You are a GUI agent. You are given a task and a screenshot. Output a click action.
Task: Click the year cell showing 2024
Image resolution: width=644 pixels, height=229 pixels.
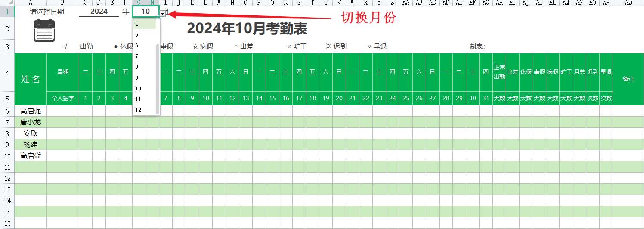coord(99,11)
